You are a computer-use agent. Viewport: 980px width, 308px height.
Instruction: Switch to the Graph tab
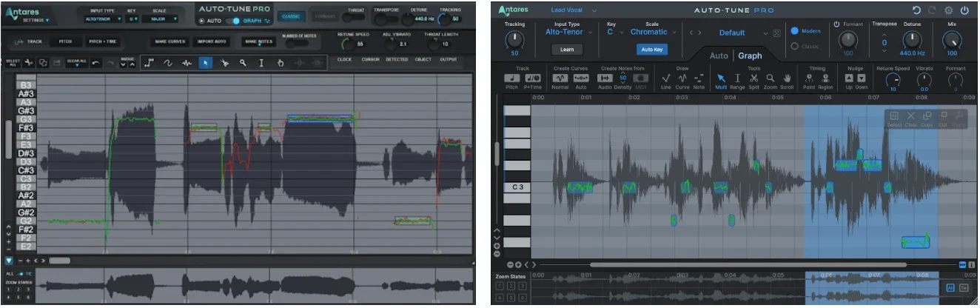point(749,56)
